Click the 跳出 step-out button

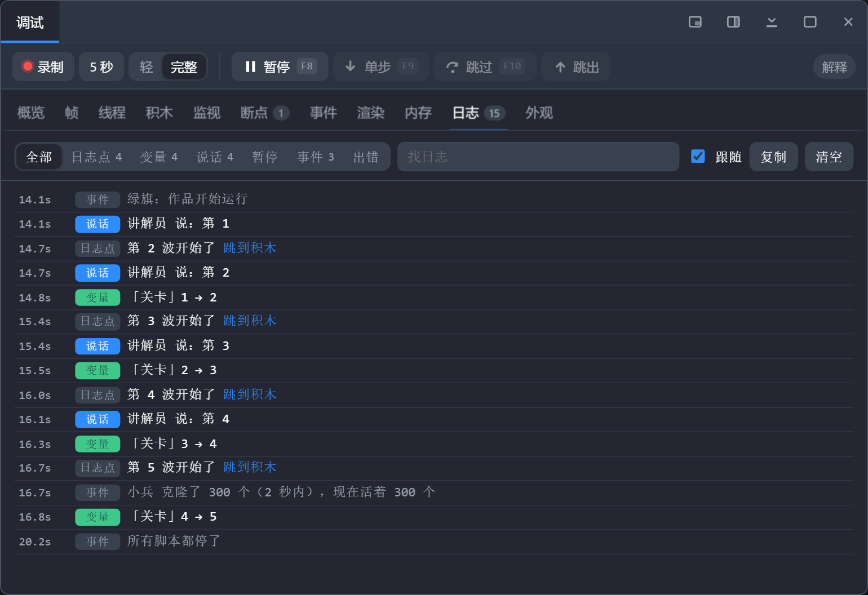click(575, 66)
